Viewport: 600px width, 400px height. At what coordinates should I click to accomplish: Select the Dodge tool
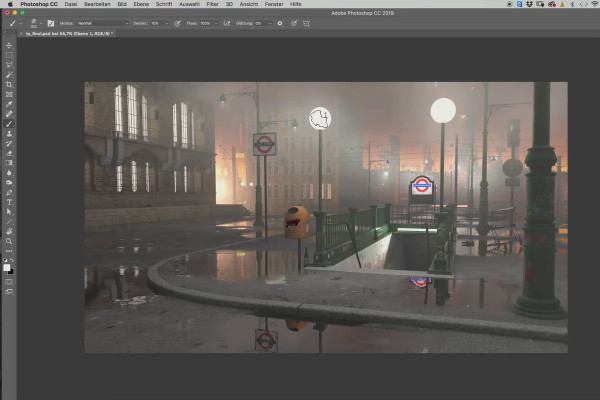point(9,182)
